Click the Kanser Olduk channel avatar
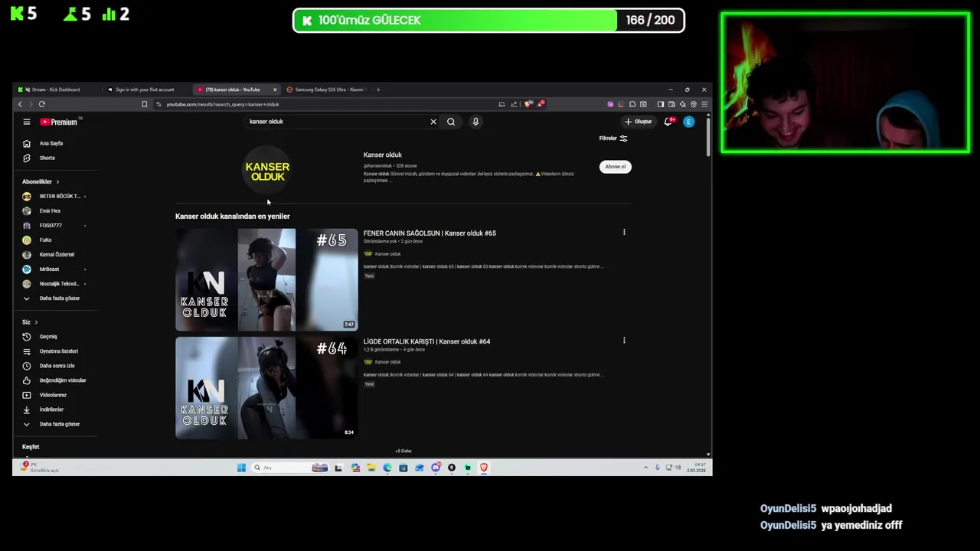Image resolution: width=980 pixels, height=551 pixels. pos(267,171)
